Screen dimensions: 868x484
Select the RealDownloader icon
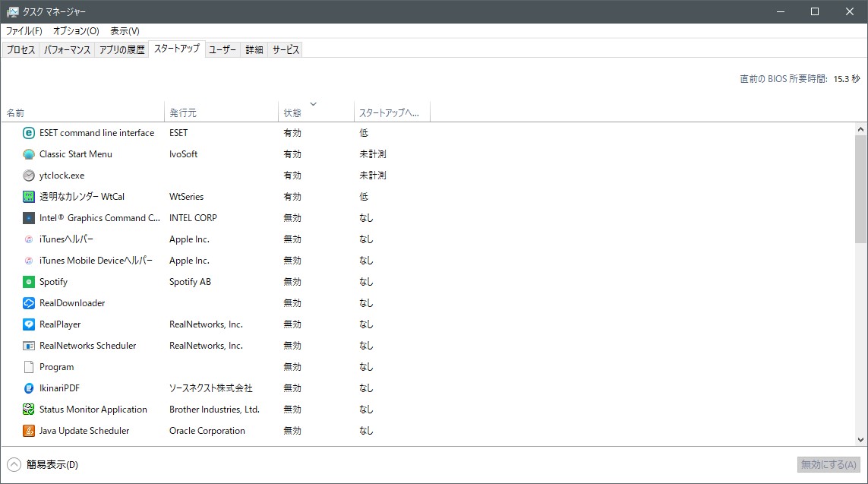click(29, 303)
